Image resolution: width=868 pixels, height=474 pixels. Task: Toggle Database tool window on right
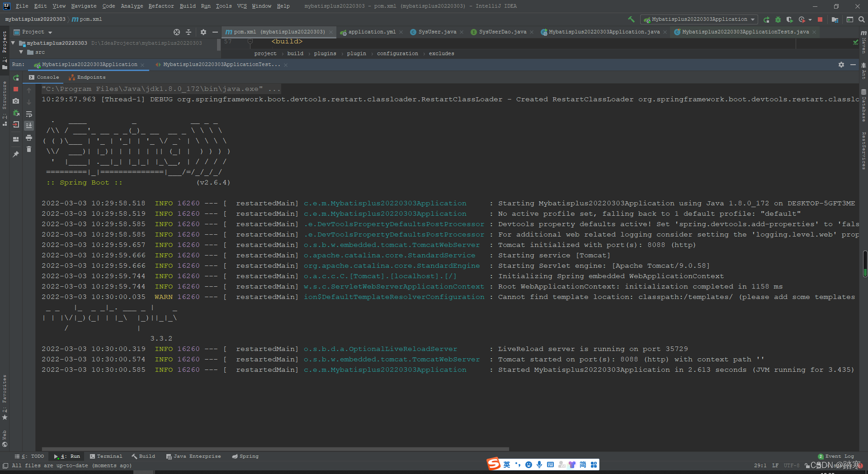coord(863,105)
